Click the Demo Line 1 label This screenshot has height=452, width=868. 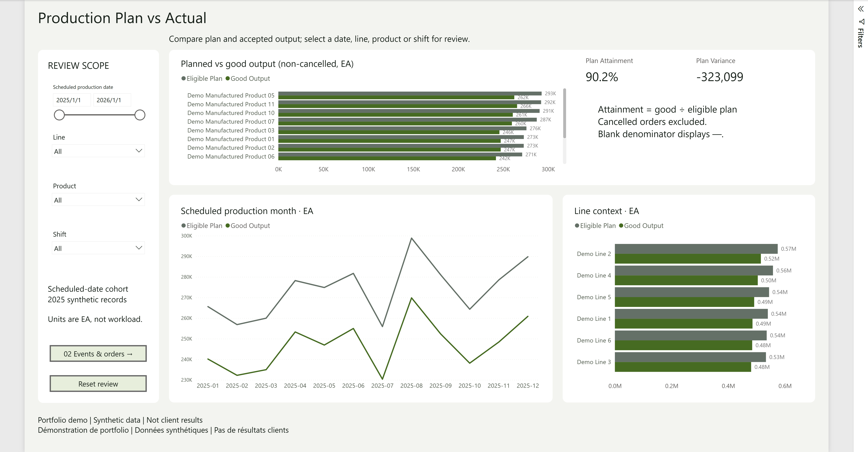click(594, 318)
